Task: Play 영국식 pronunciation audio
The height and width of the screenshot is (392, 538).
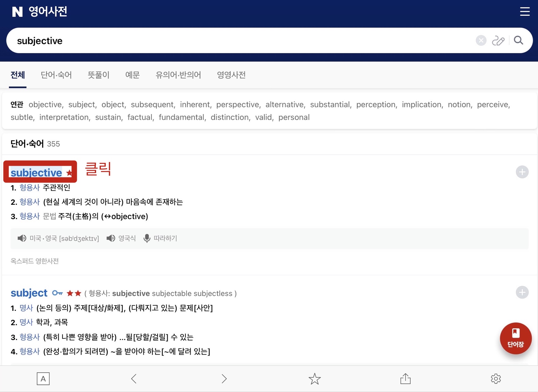Action: pyautogui.click(x=111, y=238)
